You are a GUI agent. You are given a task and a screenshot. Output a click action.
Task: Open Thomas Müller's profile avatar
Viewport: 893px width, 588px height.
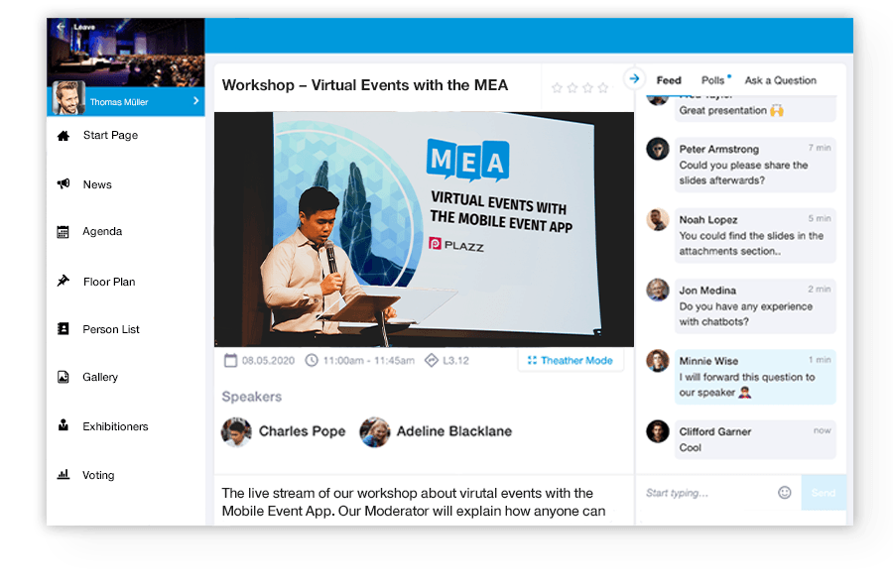coord(68,98)
